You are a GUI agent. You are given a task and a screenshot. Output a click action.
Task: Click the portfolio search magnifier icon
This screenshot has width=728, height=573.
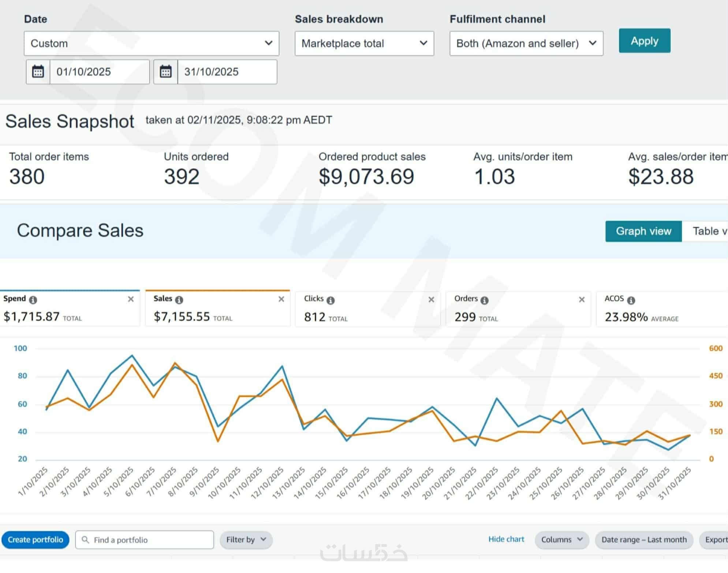tap(85, 540)
